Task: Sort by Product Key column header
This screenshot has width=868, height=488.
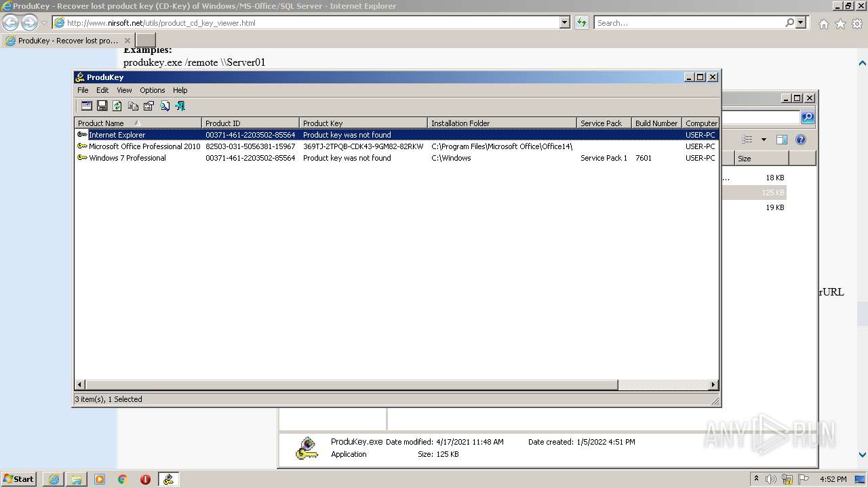Action: pos(364,123)
